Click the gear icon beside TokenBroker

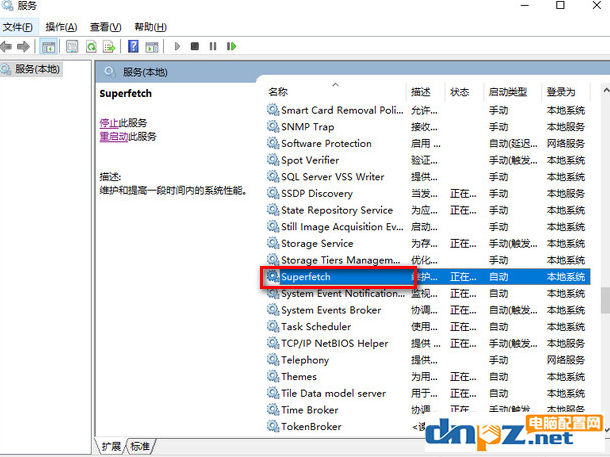pos(273,427)
